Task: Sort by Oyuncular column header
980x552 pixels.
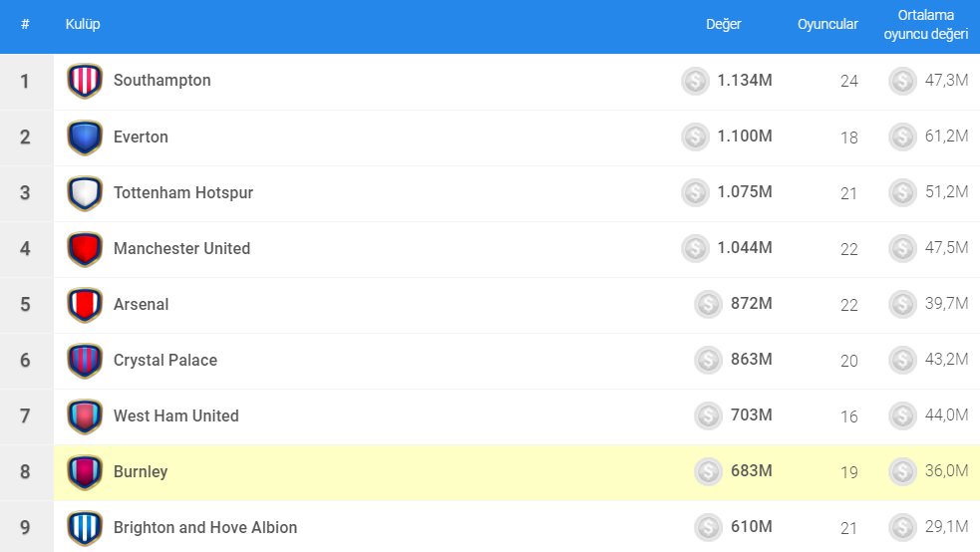Action: [x=827, y=25]
